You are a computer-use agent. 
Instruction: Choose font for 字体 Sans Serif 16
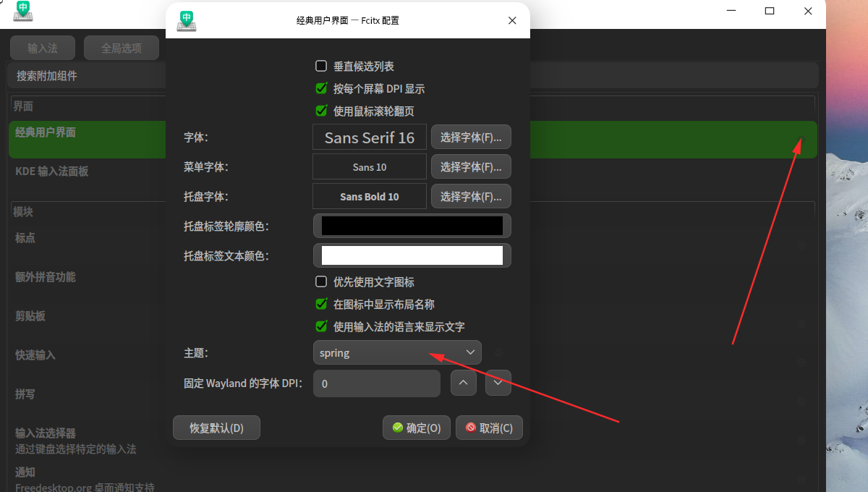(x=471, y=137)
